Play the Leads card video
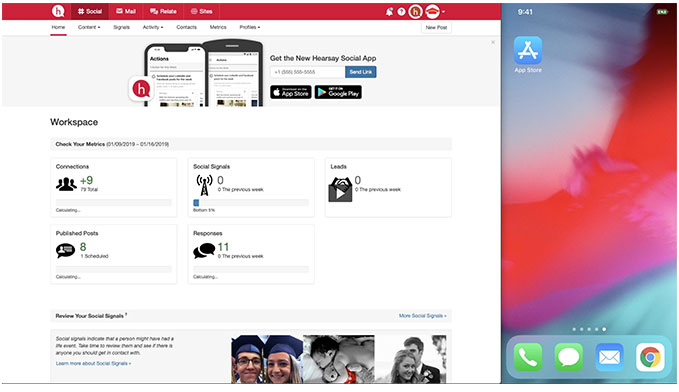 (340, 193)
